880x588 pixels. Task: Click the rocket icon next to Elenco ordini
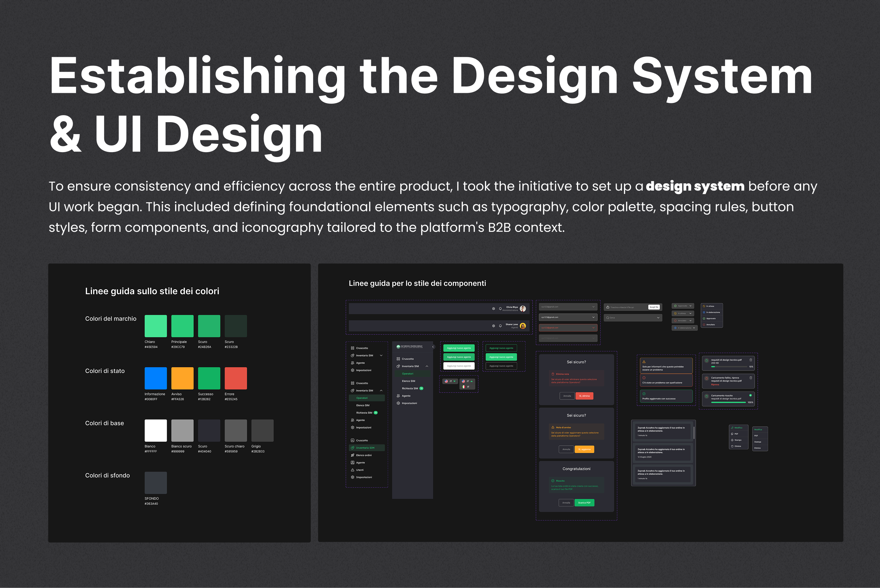coord(353,455)
